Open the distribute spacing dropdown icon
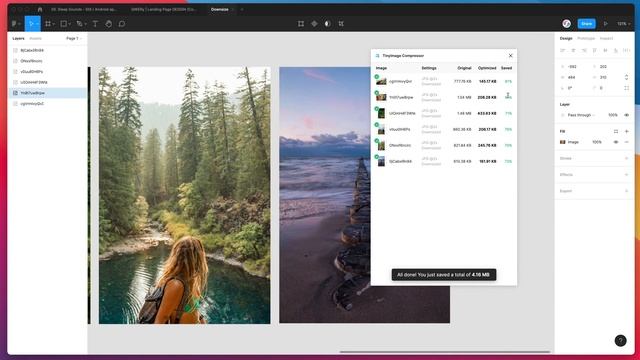The image size is (640, 360). [x=626, y=50]
